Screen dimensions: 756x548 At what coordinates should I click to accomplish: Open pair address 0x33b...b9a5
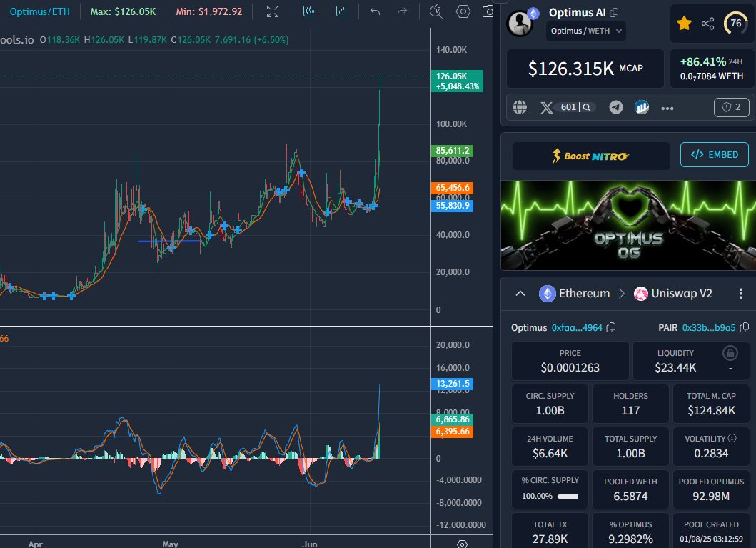tap(709, 327)
